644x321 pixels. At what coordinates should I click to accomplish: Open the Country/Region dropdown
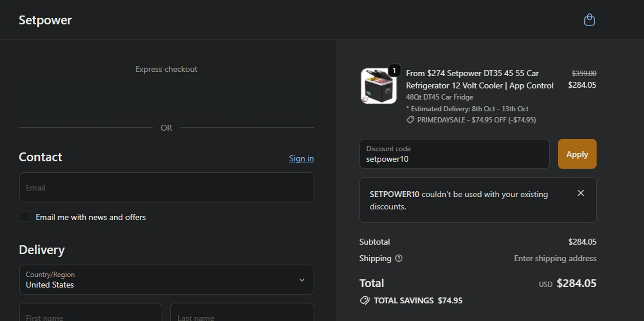pyautogui.click(x=167, y=280)
